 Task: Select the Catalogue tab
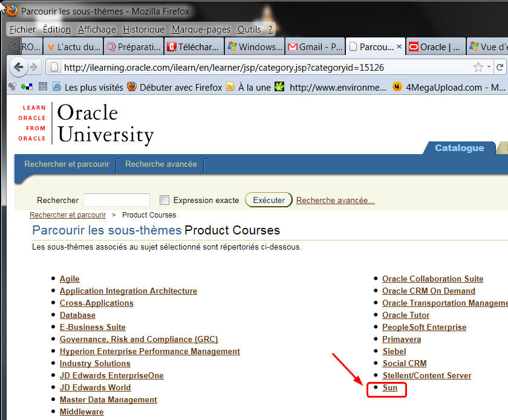tap(459, 147)
